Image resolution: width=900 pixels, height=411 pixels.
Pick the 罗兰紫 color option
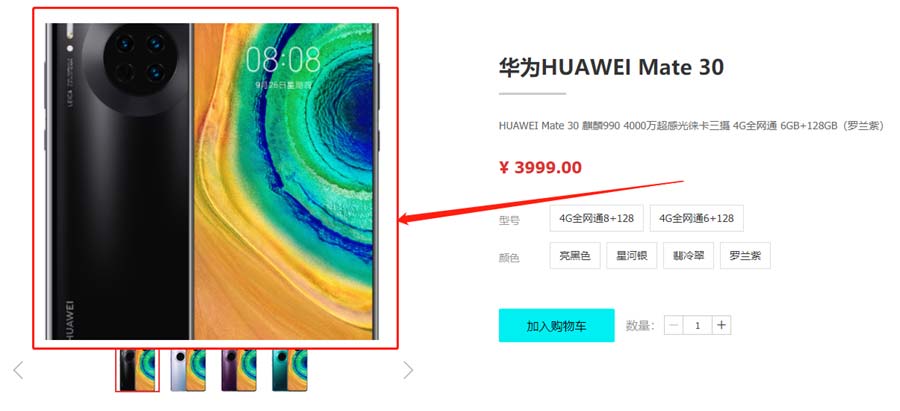[745, 255]
